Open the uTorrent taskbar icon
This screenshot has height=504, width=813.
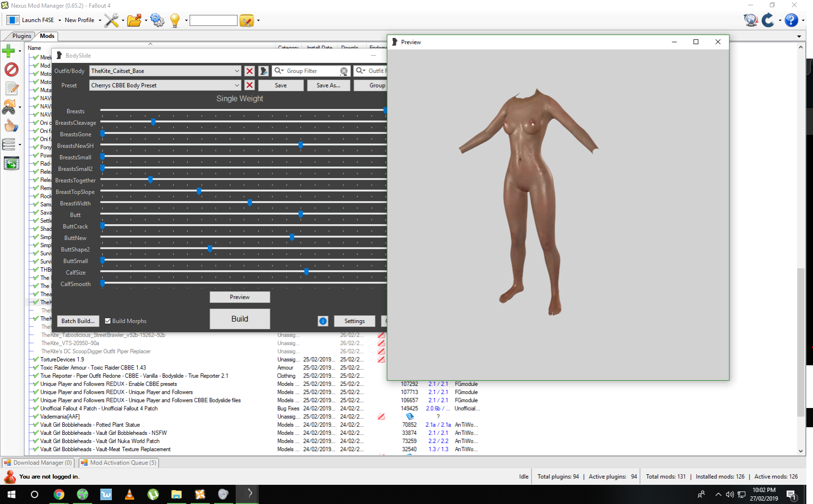click(x=153, y=494)
